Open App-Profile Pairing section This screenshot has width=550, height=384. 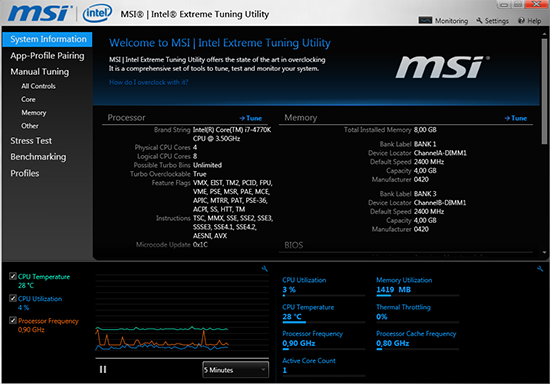click(47, 56)
